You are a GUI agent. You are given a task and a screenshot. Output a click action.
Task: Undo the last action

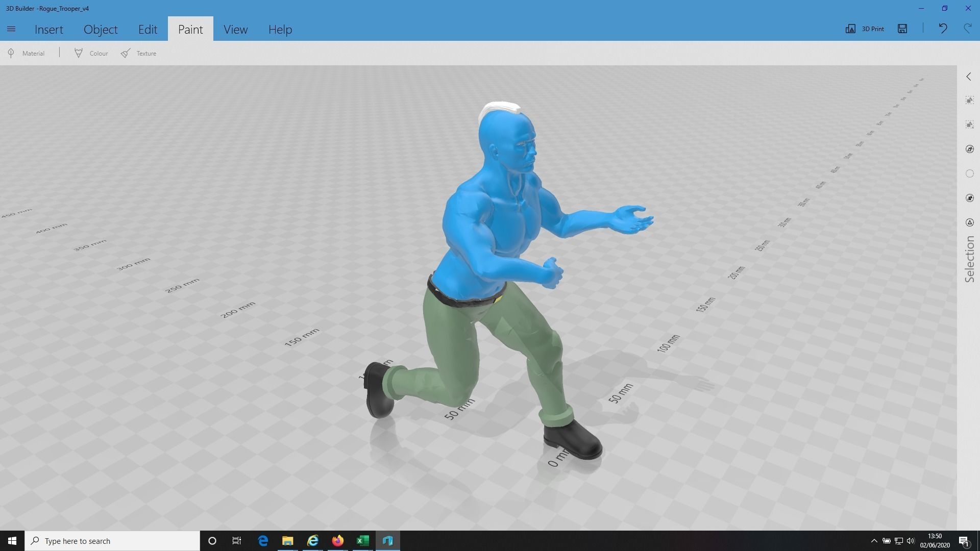[943, 29]
